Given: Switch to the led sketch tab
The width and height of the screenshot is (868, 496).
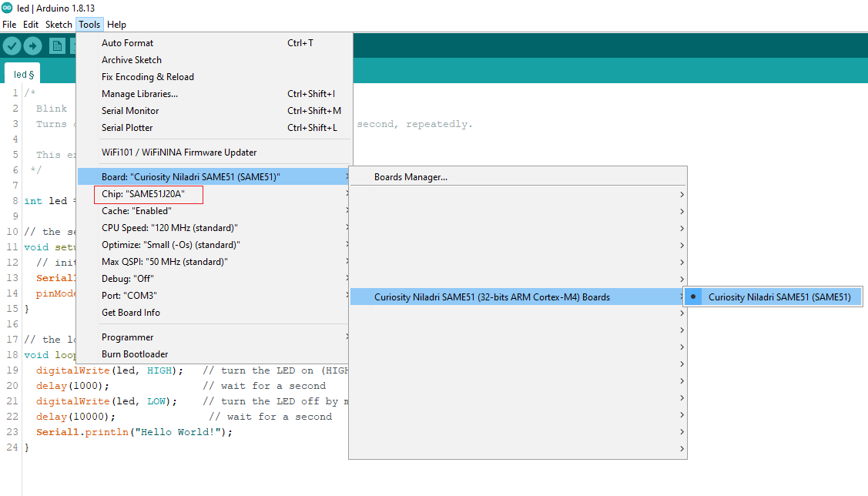Looking at the screenshot, I should (x=23, y=74).
